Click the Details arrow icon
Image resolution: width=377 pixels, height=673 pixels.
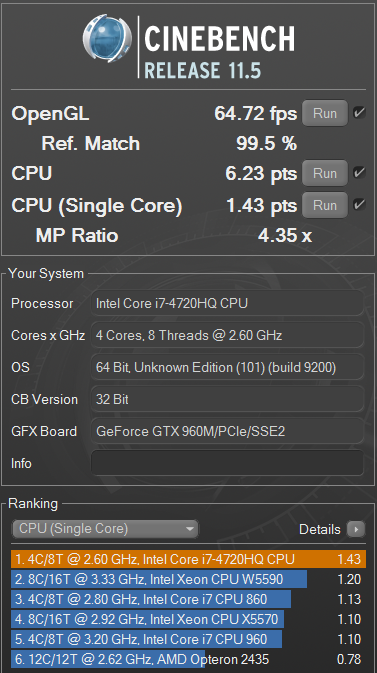click(356, 529)
